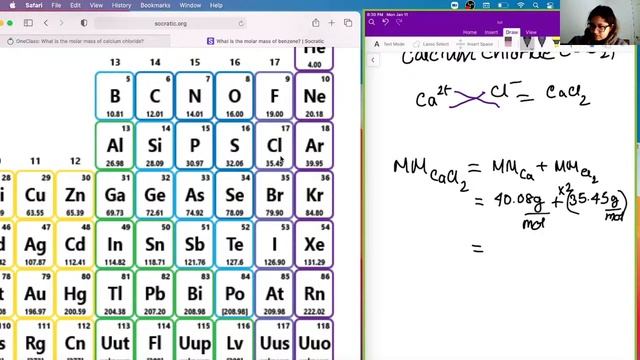Choose the Insert Space tool

pyautogui.click(x=475, y=44)
